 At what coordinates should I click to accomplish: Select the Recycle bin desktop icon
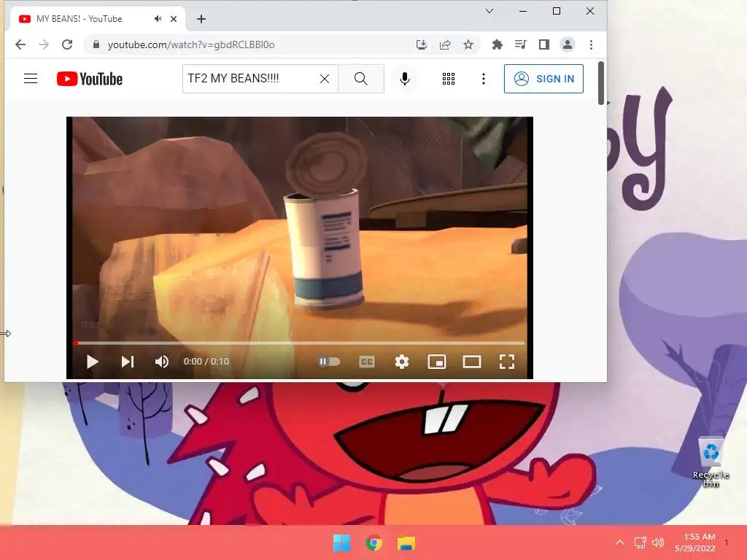click(x=711, y=462)
